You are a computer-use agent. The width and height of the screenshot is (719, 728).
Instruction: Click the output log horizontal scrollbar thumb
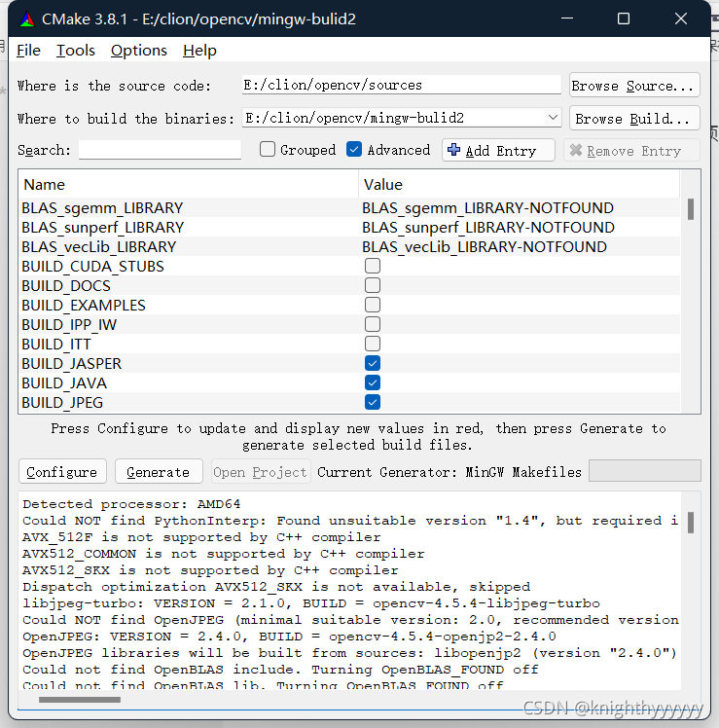pos(80,700)
